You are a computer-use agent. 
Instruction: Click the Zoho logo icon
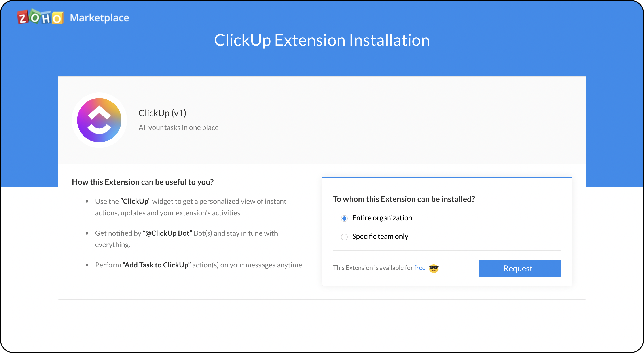[x=40, y=17]
